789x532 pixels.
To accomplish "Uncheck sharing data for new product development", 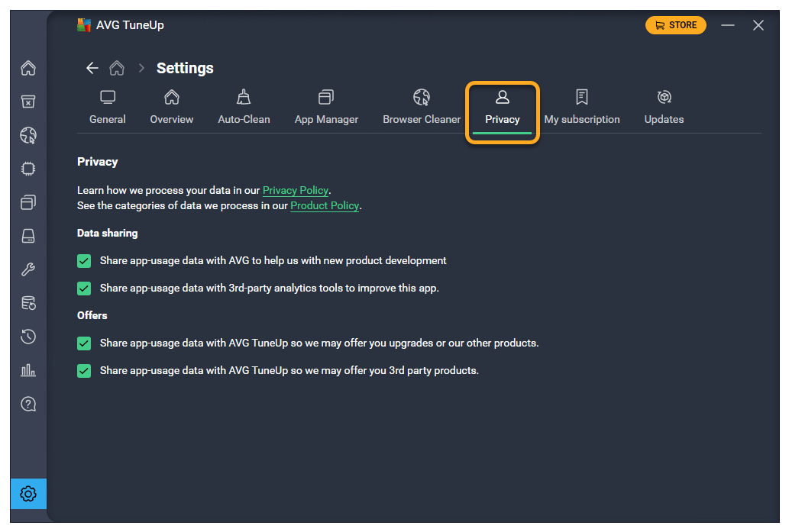I will point(84,261).
